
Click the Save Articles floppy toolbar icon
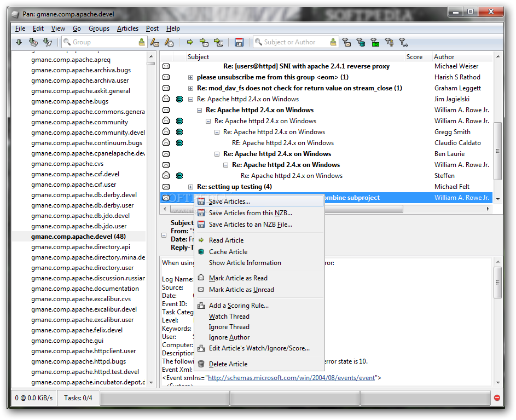pos(239,42)
